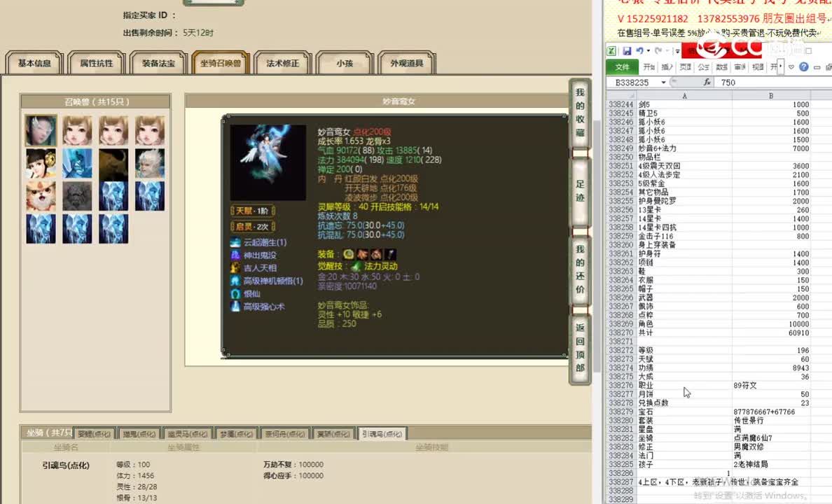Click the 妙音鸾女 pet portrait image

click(268, 162)
